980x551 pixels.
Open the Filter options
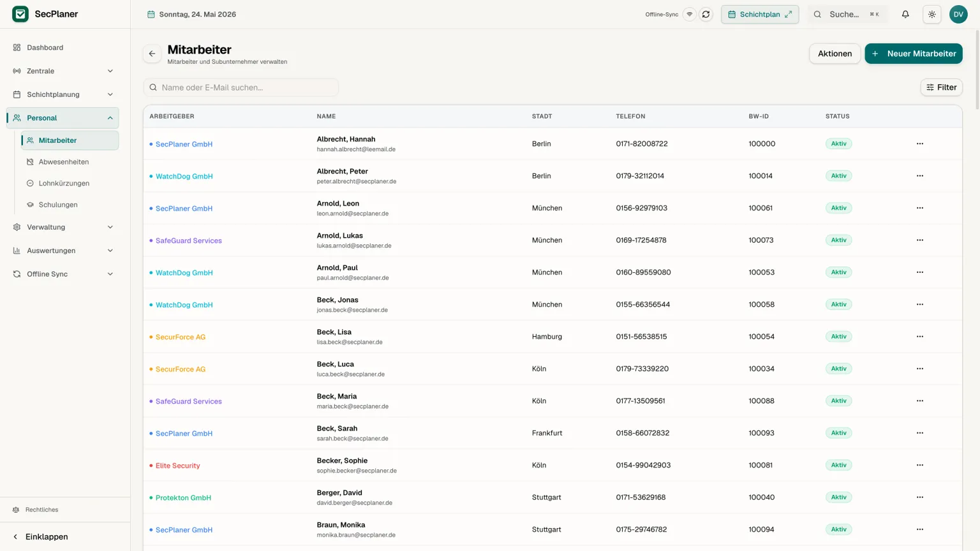point(941,87)
